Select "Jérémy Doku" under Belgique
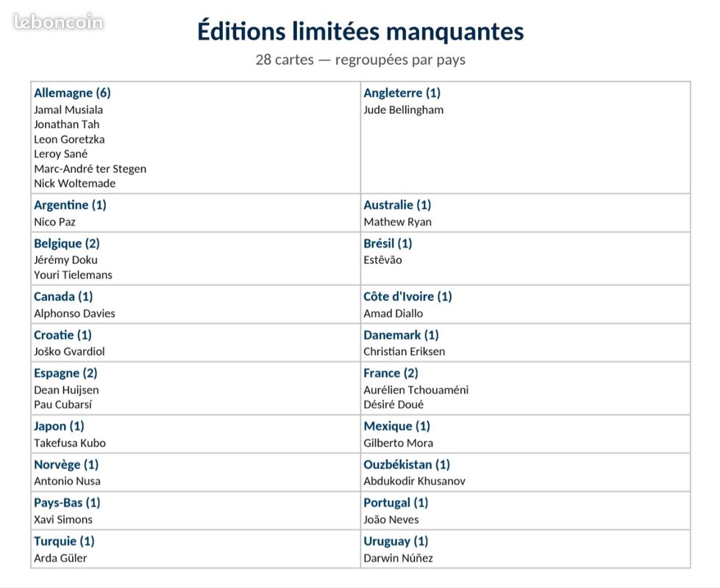 coord(65,260)
